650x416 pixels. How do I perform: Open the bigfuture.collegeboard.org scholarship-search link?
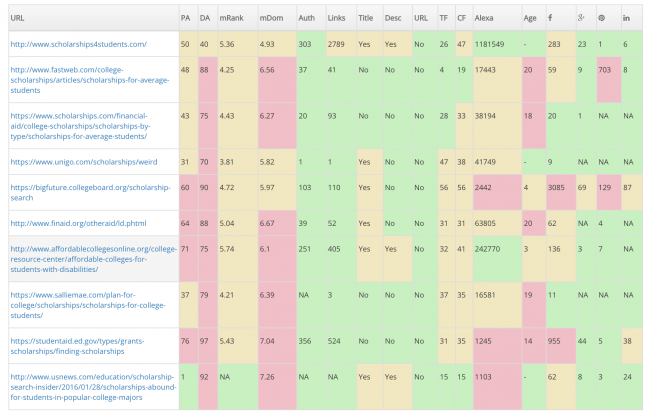(x=90, y=192)
